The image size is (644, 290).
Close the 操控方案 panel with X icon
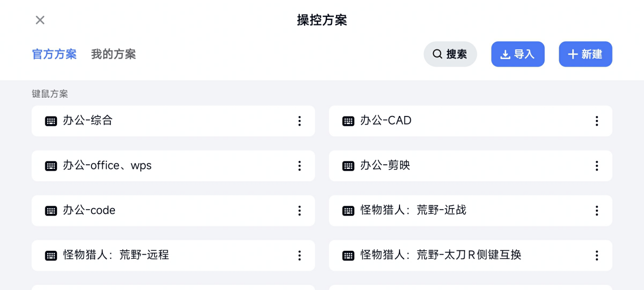pyautogui.click(x=40, y=20)
